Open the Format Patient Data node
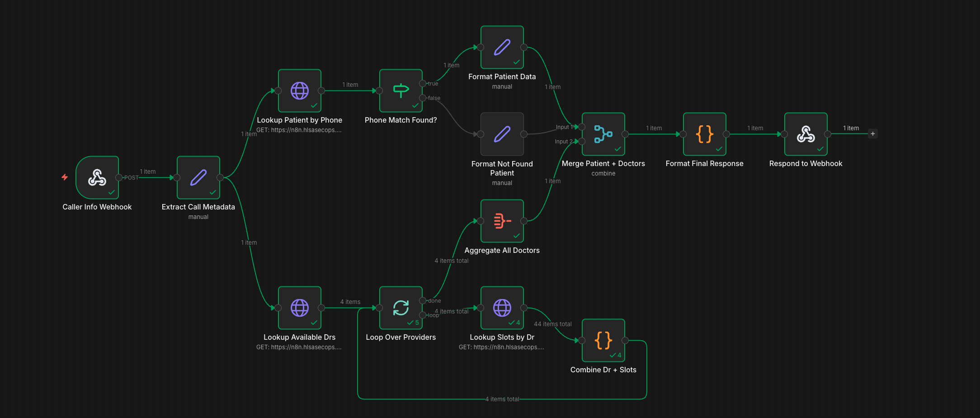This screenshot has height=418, width=980. pos(502,47)
